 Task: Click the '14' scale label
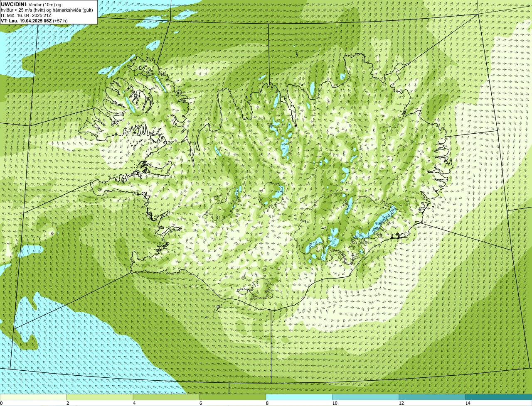click(468, 403)
